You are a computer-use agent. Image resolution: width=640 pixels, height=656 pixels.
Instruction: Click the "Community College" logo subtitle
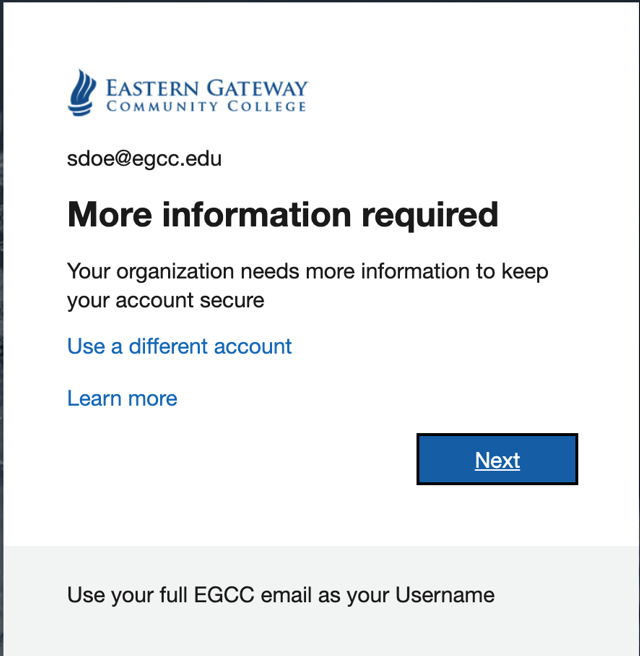pos(206,107)
